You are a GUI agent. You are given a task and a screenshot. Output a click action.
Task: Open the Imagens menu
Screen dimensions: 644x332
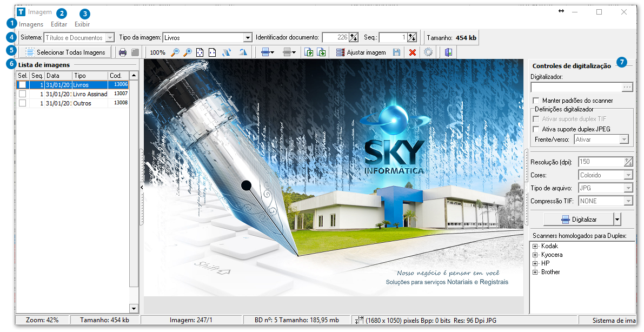pos(31,24)
